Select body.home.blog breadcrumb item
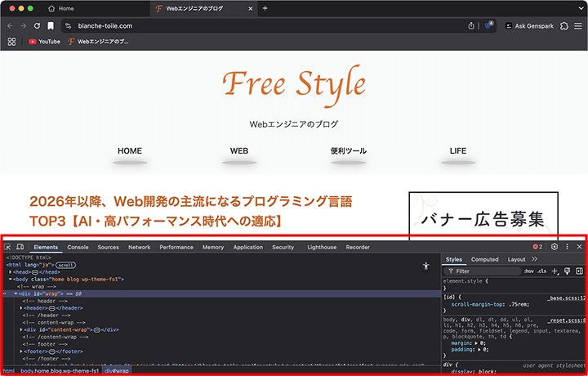 (x=60, y=371)
